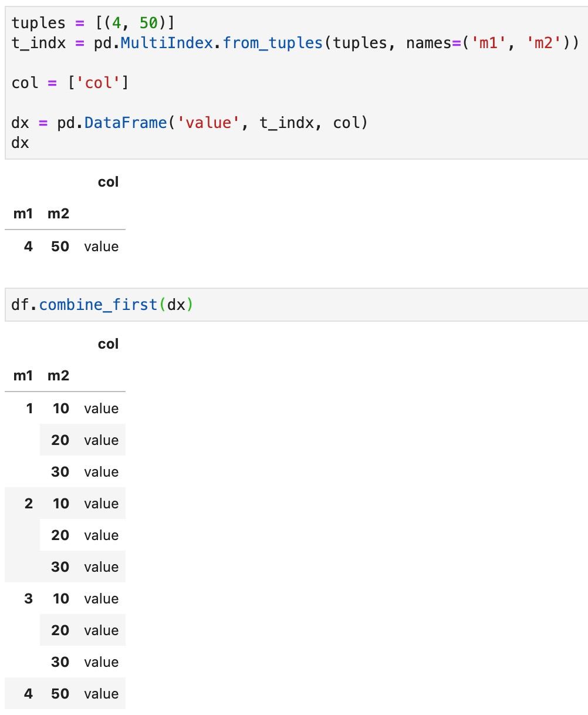Click 'combine_first' method name

98,305
